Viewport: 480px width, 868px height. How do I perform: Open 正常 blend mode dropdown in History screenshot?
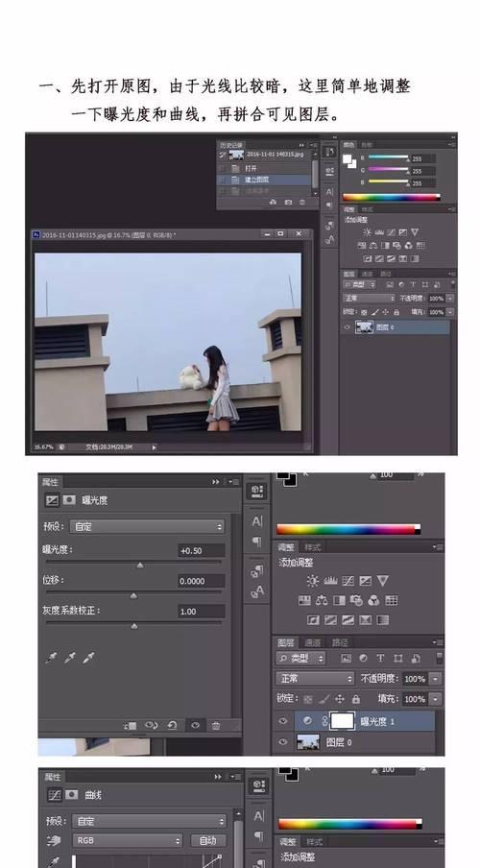[x=369, y=299]
